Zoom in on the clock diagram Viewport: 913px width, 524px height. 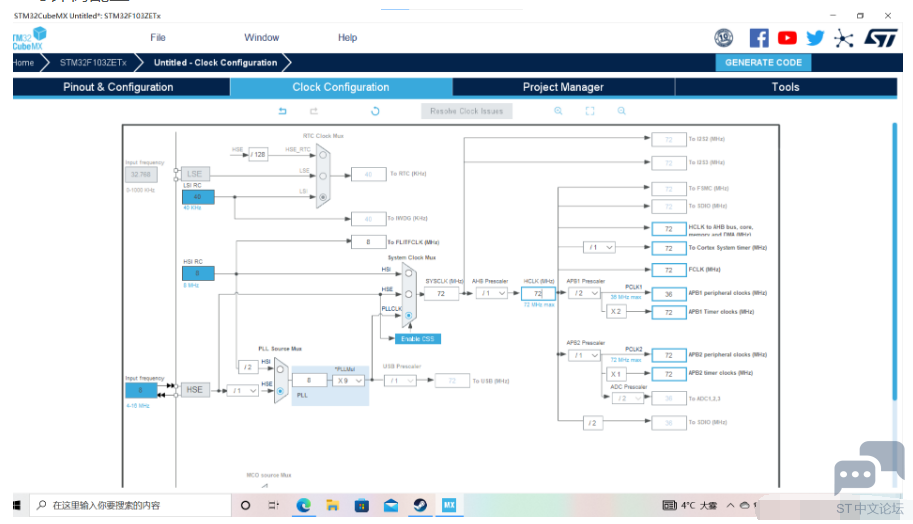[x=558, y=111]
